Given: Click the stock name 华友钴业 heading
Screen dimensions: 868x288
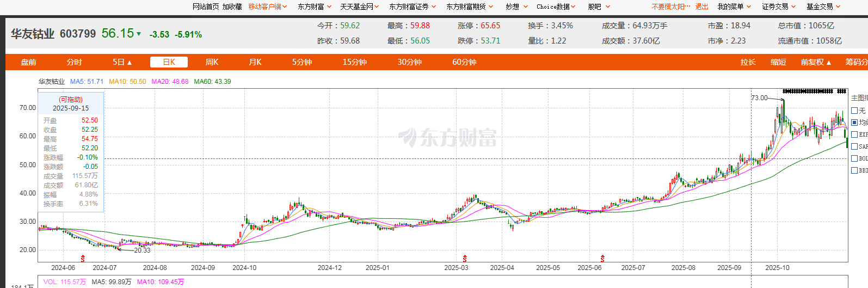Looking at the screenshot, I should 33,34.
